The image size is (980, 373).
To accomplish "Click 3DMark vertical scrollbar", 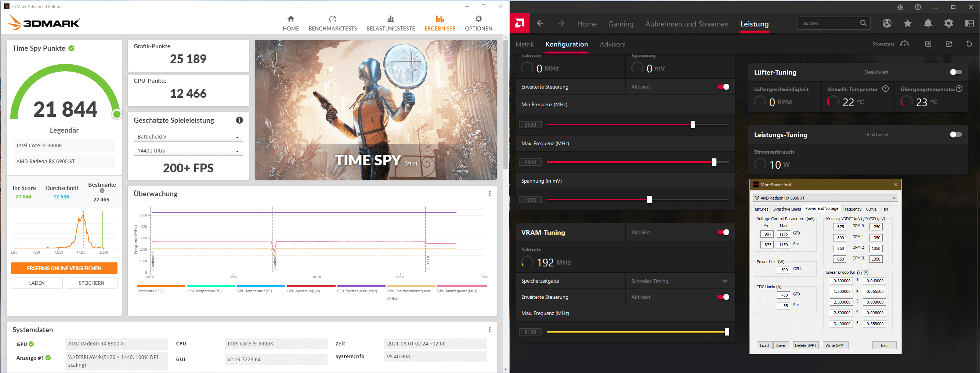I will (506, 105).
